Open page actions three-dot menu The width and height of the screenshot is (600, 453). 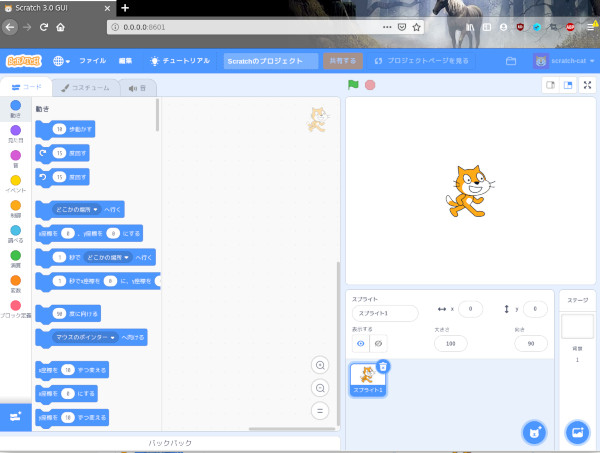387,27
